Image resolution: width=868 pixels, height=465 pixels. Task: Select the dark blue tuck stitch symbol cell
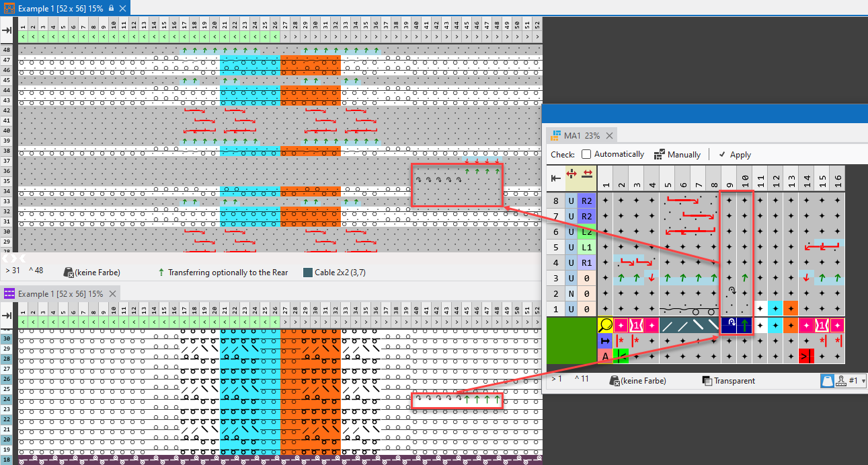coord(729,326)
